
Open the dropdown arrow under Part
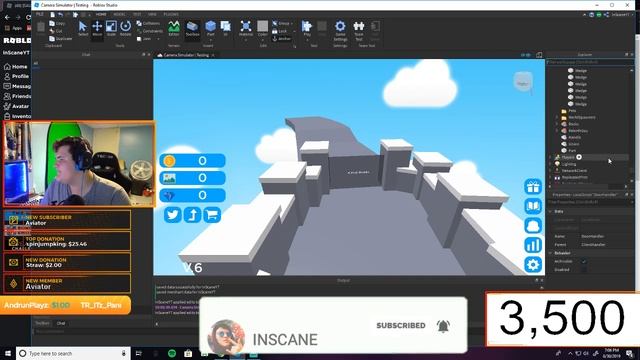(211, 40)
